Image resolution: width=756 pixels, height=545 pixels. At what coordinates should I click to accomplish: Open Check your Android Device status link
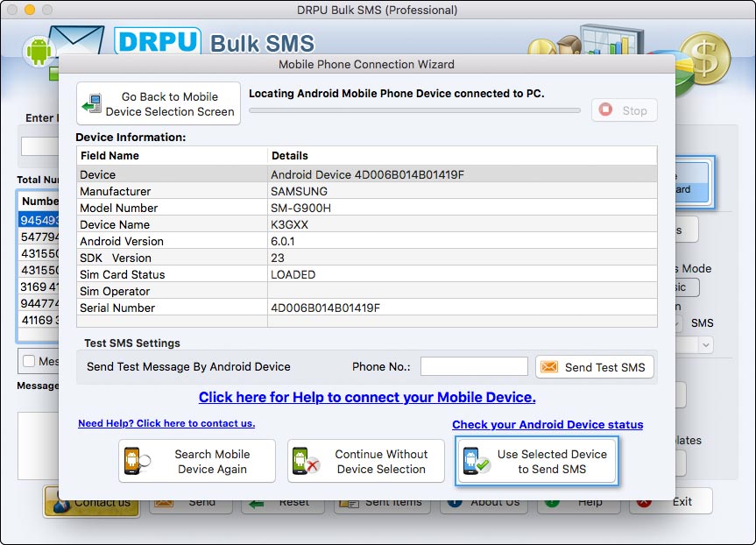point(548,424)
